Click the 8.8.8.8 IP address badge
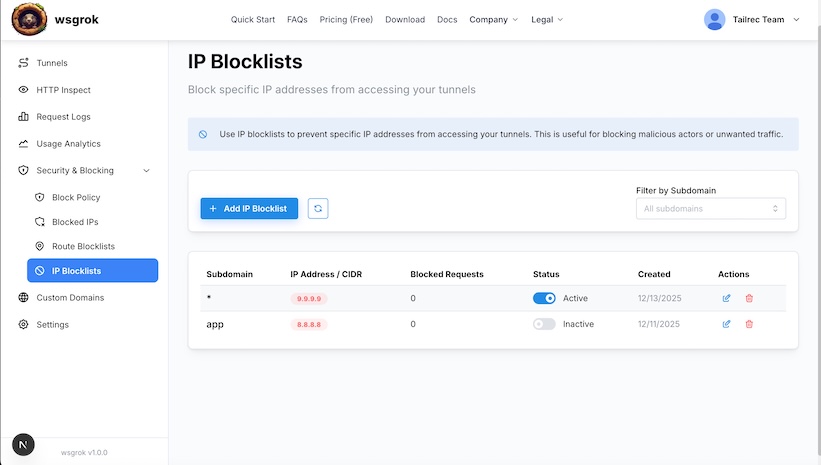This screenshot has height=465, width=821. tap(309, 324)
